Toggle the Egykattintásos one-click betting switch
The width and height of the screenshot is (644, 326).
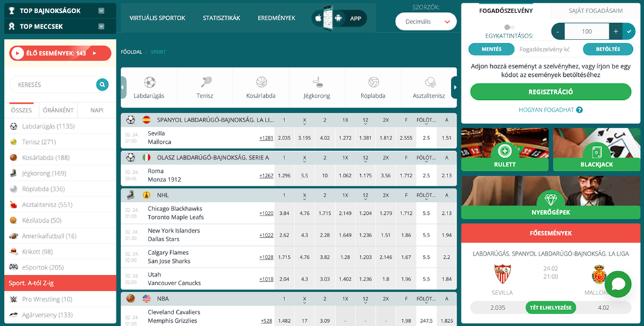[508, 28]
